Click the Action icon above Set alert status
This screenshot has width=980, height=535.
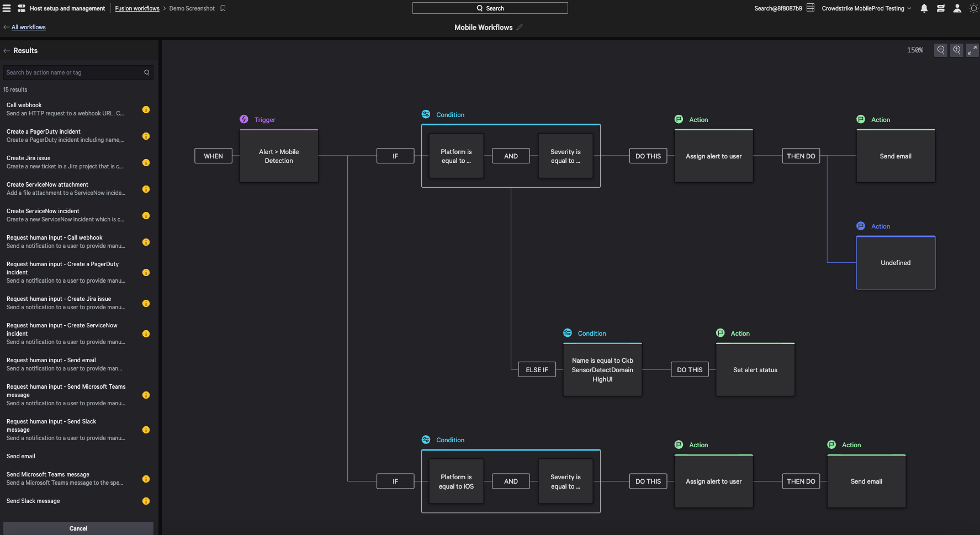[721, 333]
